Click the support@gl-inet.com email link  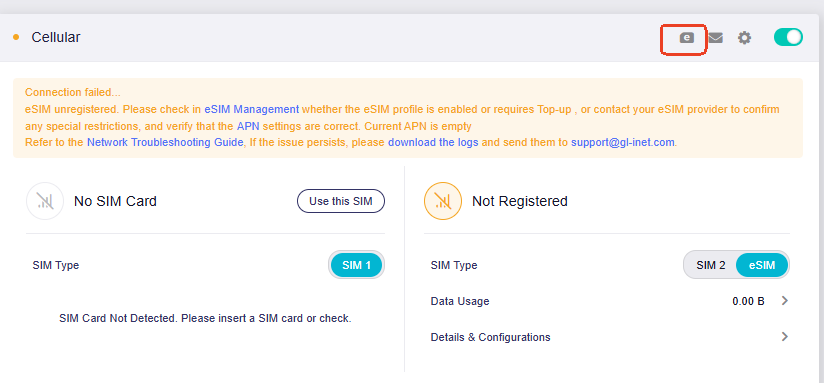pyautogui.click(x=623, y=142)
